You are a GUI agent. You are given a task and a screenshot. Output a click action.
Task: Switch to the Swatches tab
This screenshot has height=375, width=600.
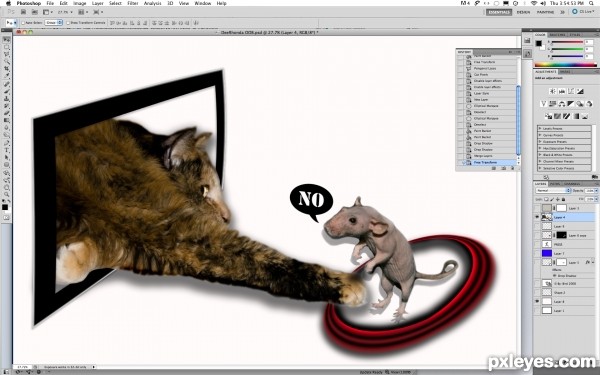coord(557,35)
